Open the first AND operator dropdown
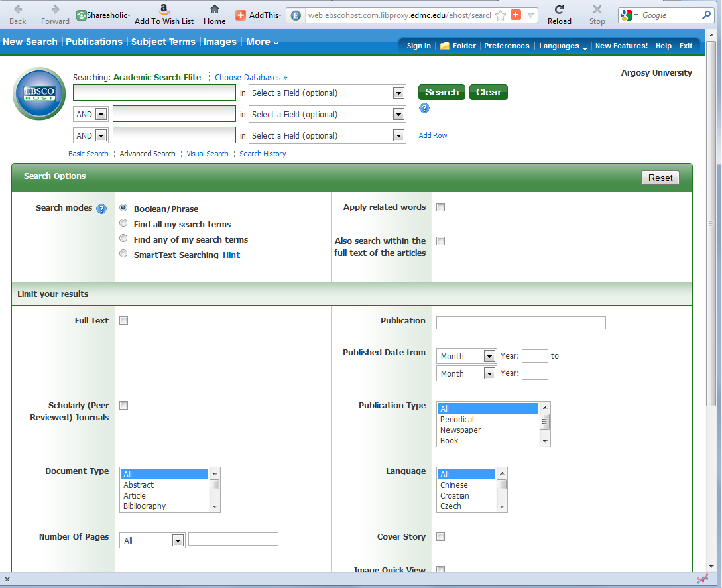The image size is (722, 588). tap(90, 115)
